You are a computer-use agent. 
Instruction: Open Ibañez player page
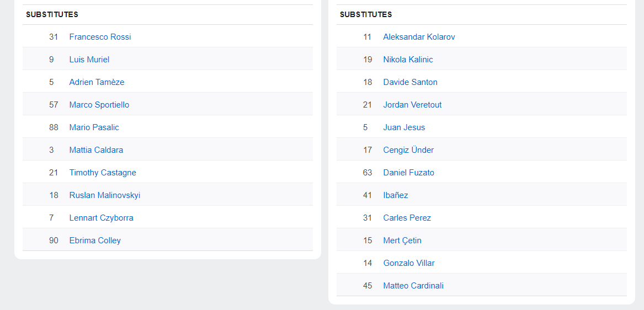396,195
